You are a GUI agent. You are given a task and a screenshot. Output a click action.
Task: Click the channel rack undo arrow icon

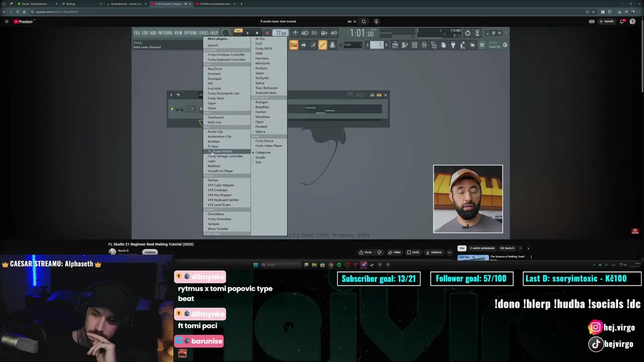point(178,95)
